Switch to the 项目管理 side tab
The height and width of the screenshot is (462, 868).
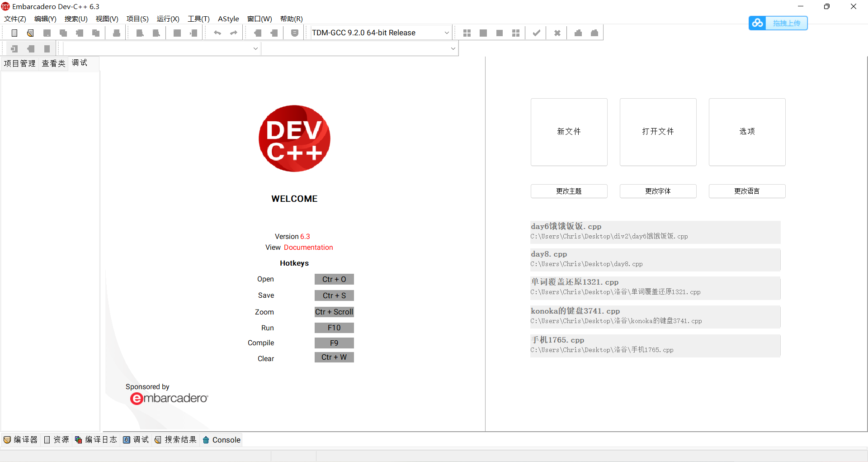coord(19,63)
